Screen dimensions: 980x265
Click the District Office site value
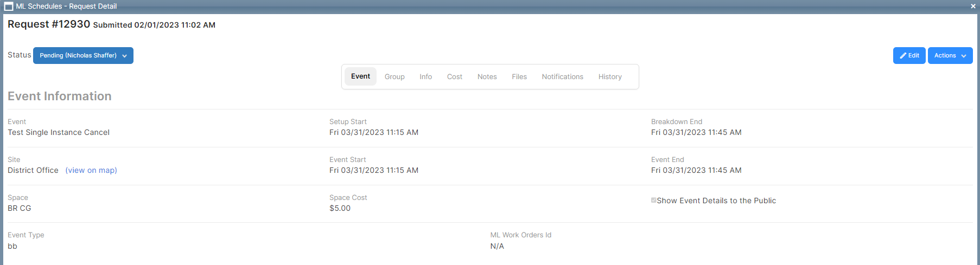pos(33,170)
